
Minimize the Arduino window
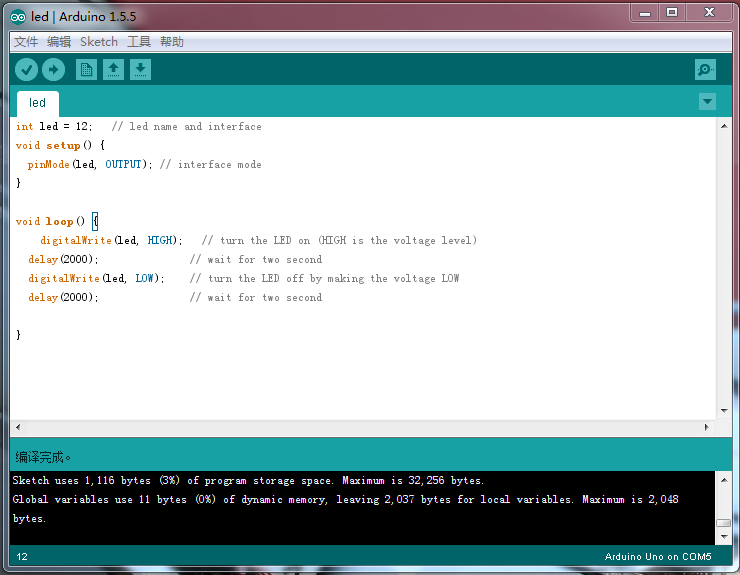[645, 13]
